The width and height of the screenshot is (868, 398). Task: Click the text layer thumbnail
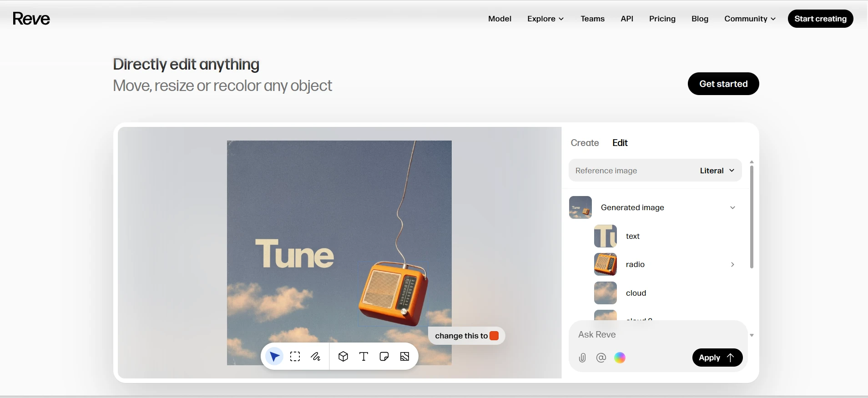point(606,236)
